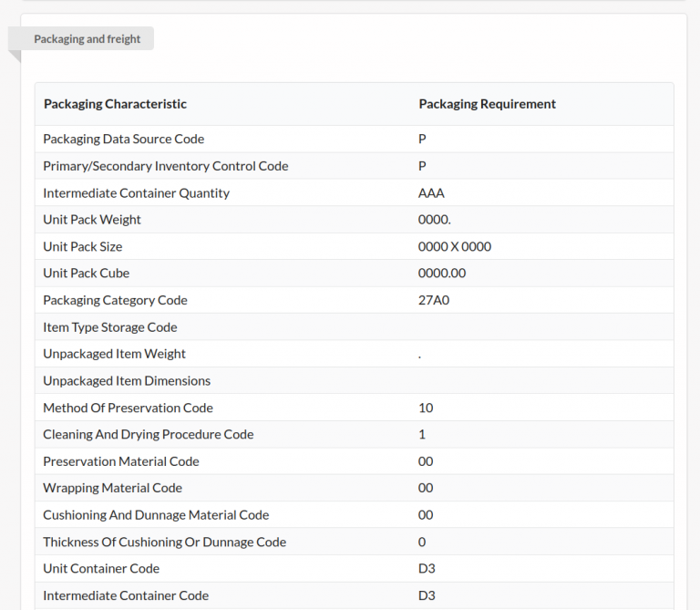Select the Unit Pack Size value 0000 X 0000
This screenshot has width=700, height=610.
coord(455,246)
